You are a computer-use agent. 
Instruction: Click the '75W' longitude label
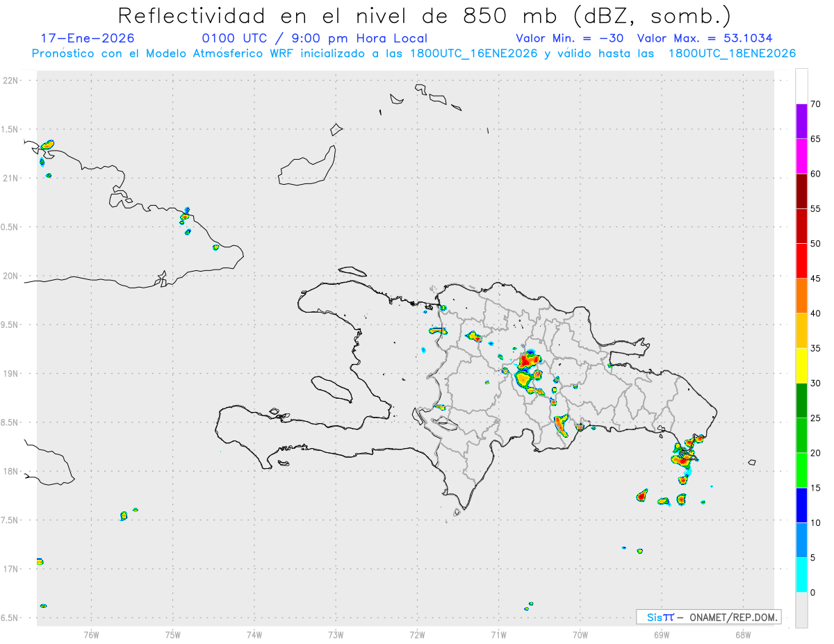173,635
